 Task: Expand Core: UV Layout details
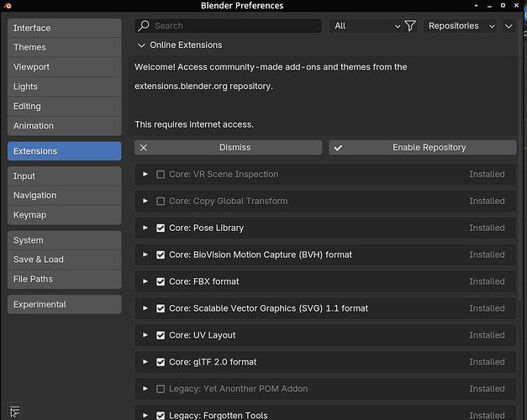pos(145,335)
